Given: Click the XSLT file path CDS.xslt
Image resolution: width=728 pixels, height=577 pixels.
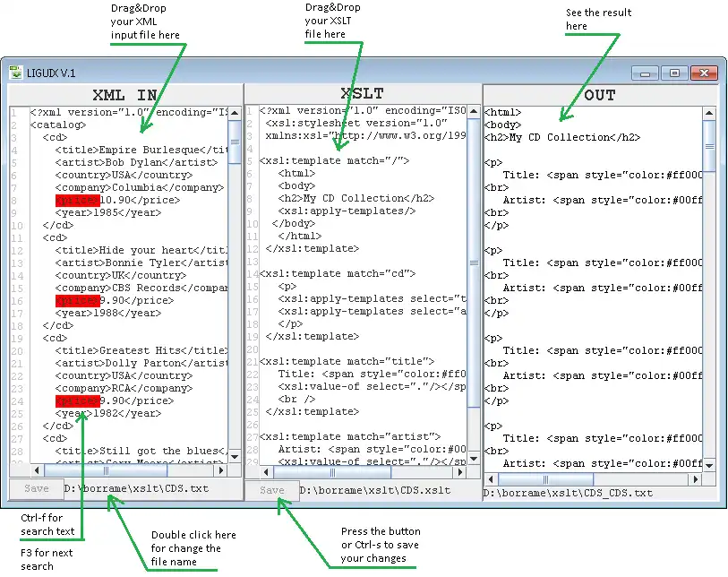Looking at the screenshot, I should (x=375, y=490).
